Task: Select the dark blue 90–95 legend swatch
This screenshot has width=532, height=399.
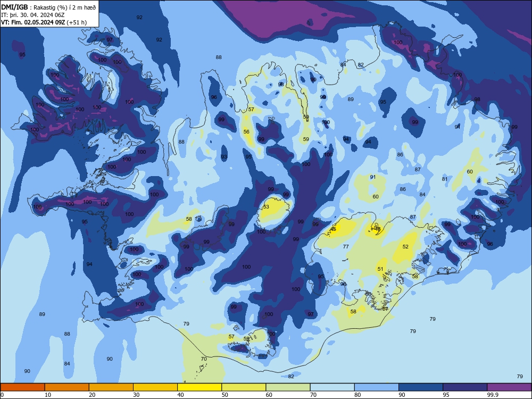Action: click(x=421, y=387)
